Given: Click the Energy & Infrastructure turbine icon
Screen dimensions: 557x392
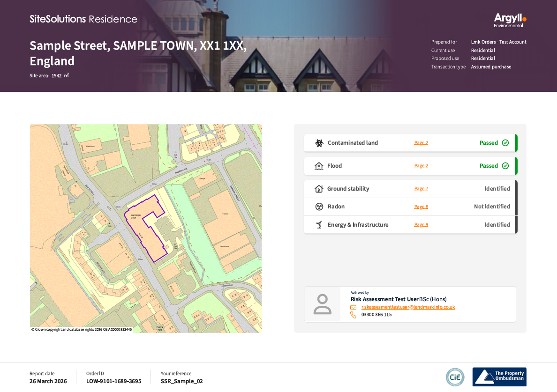Looking at the screenshot, I should (x=319, y=225).
